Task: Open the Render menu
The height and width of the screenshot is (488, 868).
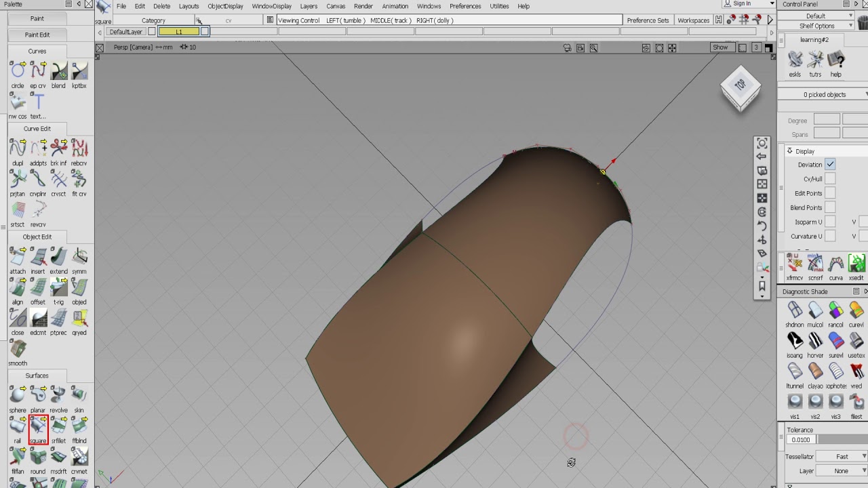Action: click(363, 6)
